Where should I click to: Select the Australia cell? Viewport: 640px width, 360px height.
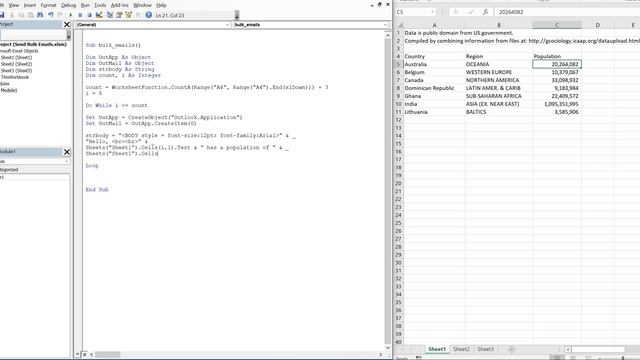pyautogui.click(x=434, y=64)
